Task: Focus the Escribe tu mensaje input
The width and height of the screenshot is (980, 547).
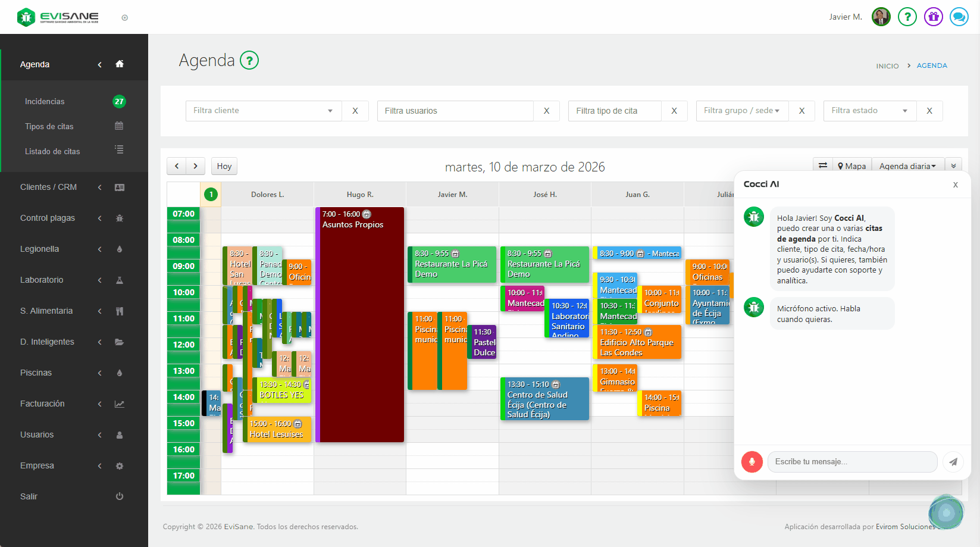Action: (852, 462)
